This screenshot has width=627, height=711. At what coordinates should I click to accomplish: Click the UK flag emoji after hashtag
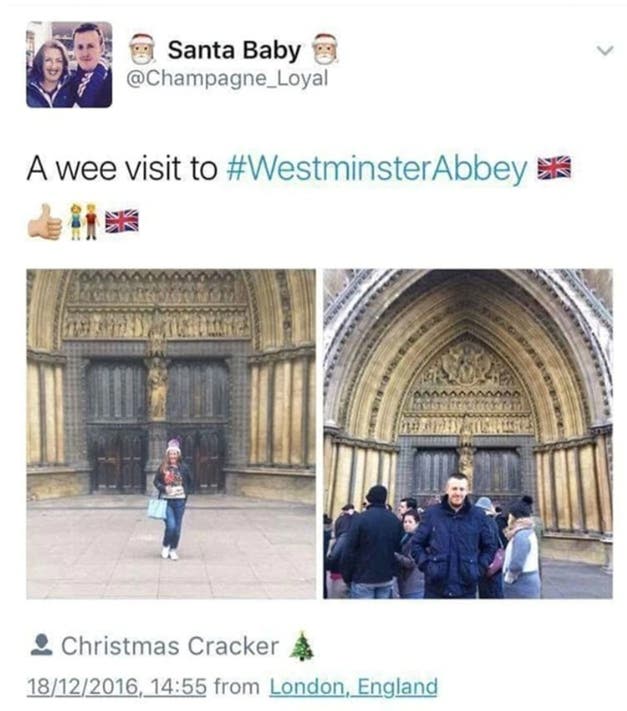[x=554, y=168]
